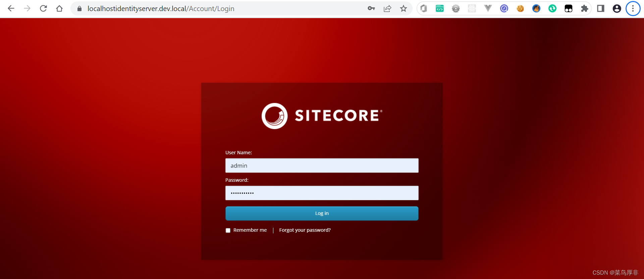Share this page from the address bar
Viewport: 644px width, 279px height.
tap(387, 8)
